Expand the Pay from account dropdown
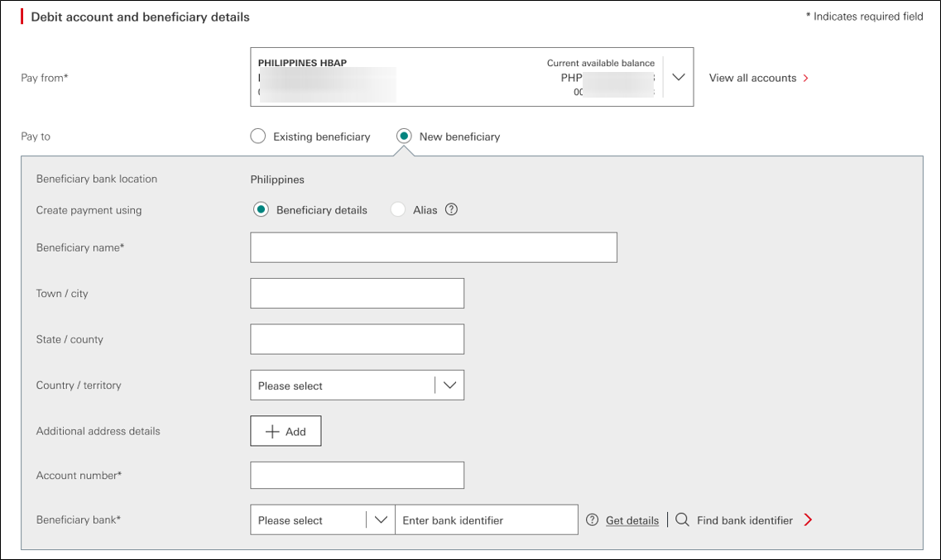This screenshot has width=941, height=560. (678, 77)
